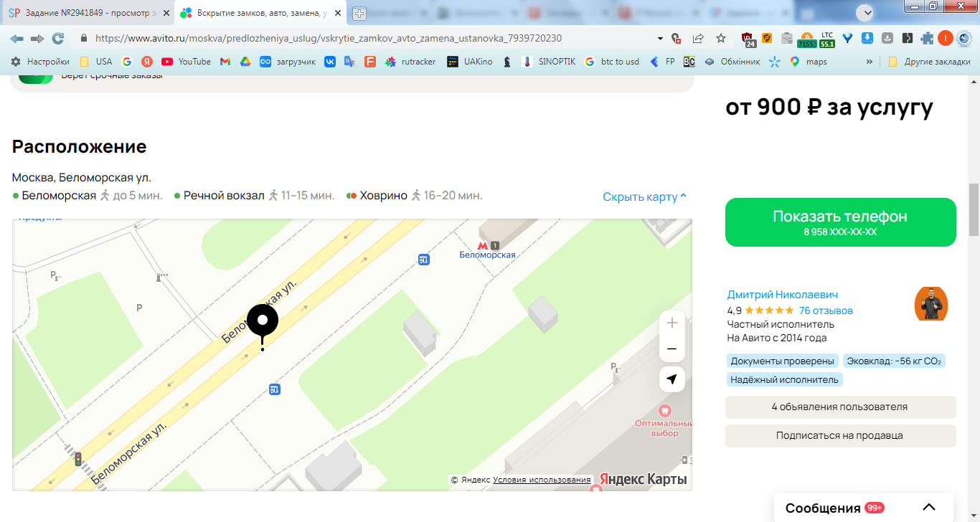This screenshot has width=980, height=522.
Task: Open the LTC price ticker extension
Action: [827, 39]
